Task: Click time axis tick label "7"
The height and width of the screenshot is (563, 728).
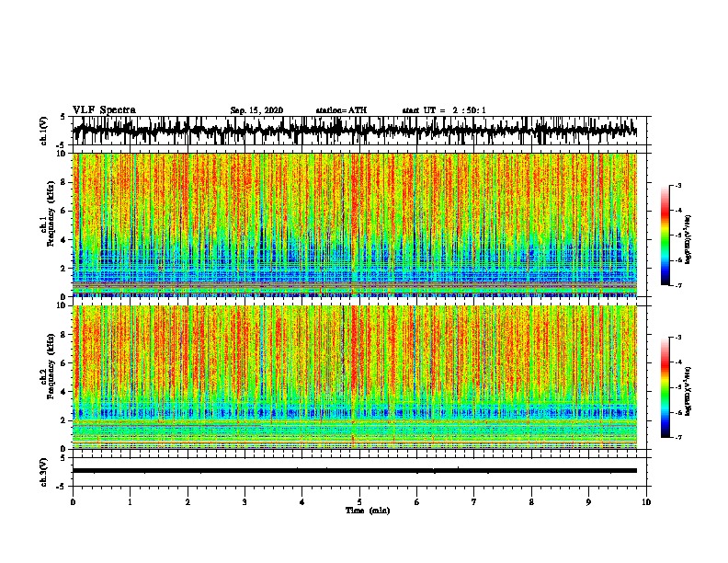Action: [474, 502]
